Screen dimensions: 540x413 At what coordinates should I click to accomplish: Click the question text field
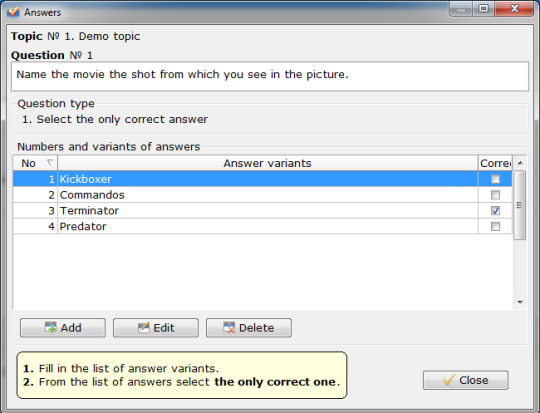270,76
